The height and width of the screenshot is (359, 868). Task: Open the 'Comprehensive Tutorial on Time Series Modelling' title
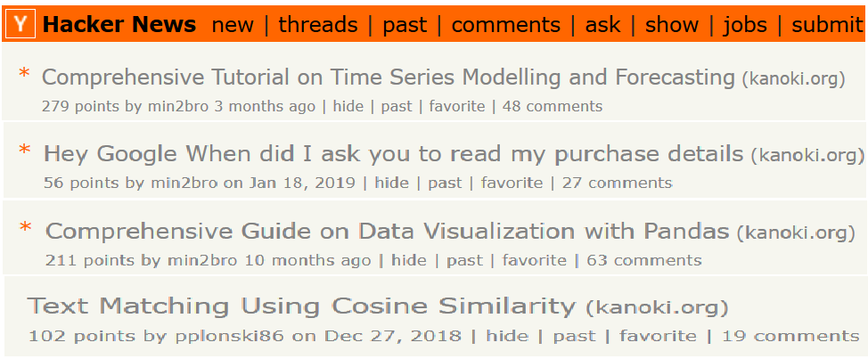point(388,78)
